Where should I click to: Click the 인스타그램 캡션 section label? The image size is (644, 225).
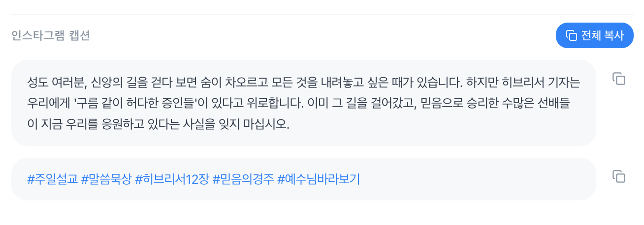[51, 35]
